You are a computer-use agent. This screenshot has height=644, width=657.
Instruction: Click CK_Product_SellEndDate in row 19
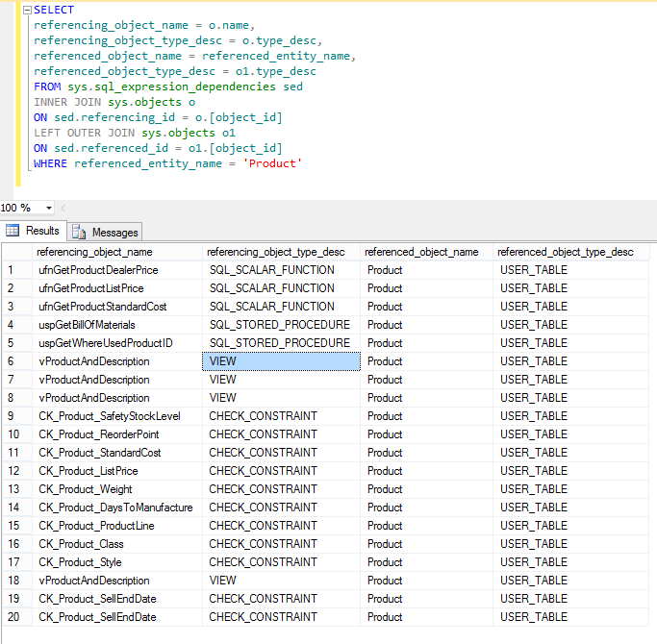click(x=117, y=599)
